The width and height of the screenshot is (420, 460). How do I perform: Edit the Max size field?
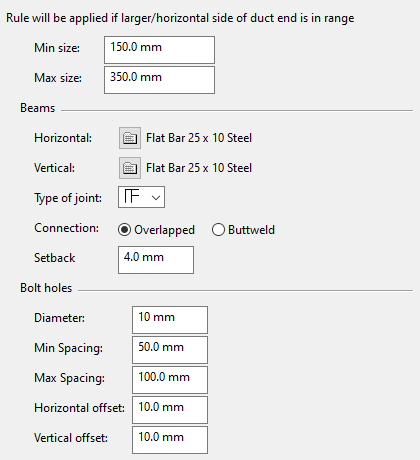[x=159, y=80]
